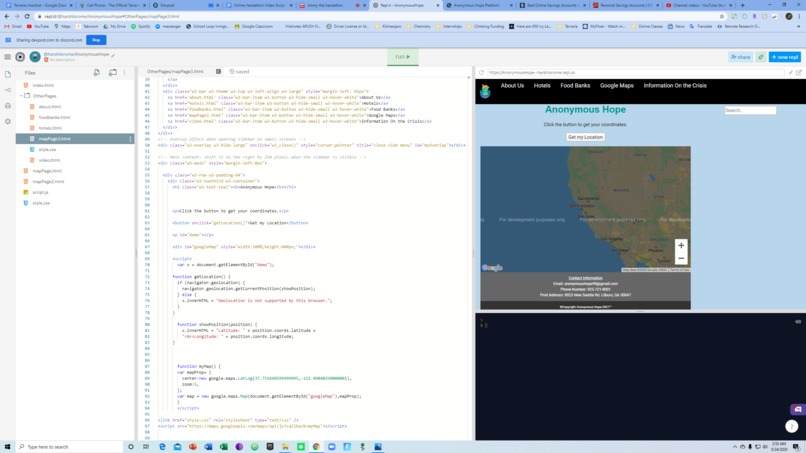The image size is (806, 453).
Task: Click the help question mark circle
Action: point(792,426)
